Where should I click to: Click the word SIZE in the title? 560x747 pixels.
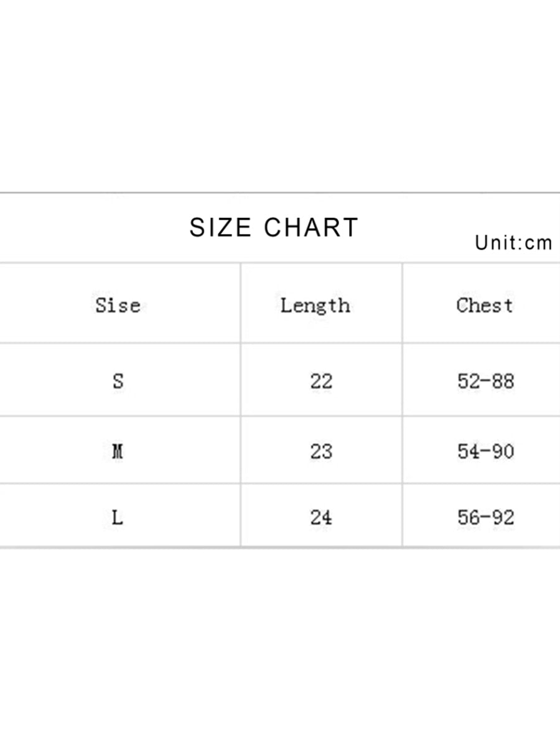220,228
